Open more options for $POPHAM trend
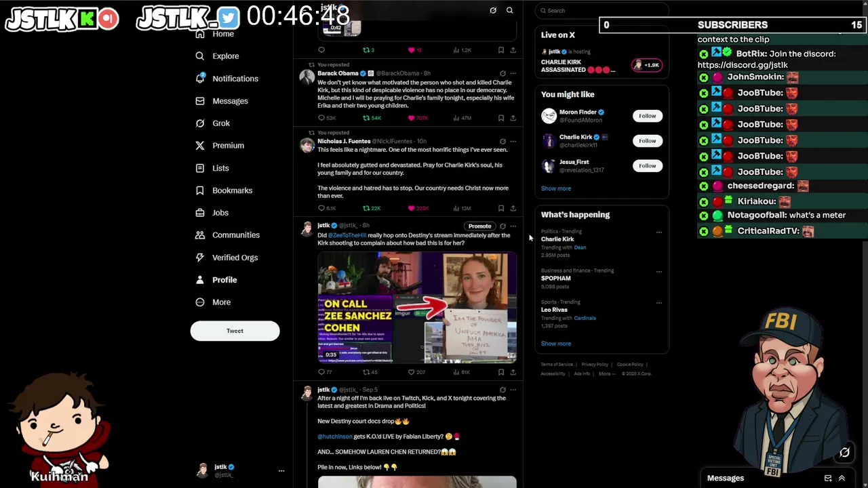 point(658,272)
